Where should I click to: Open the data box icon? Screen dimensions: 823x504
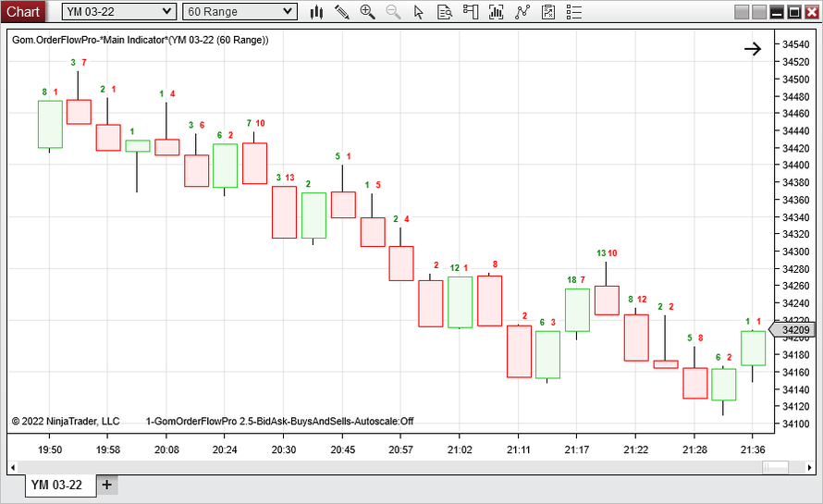tap(445, 11)
